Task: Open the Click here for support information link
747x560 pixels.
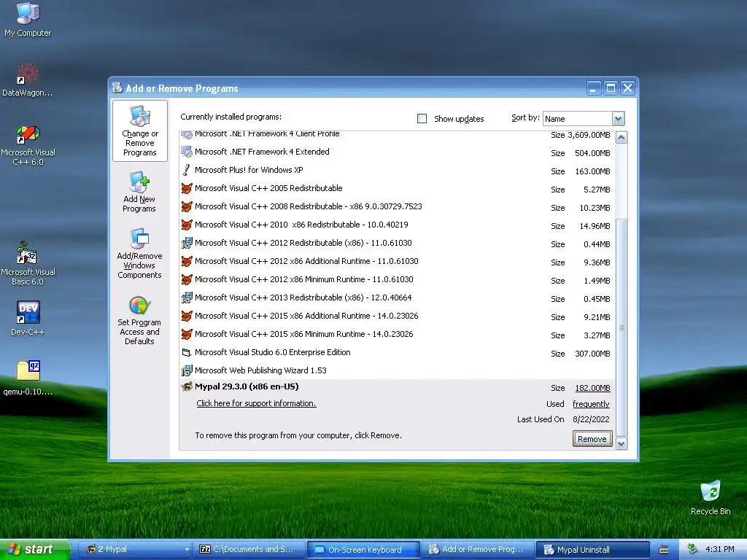Action: click(x=256, y=403)
